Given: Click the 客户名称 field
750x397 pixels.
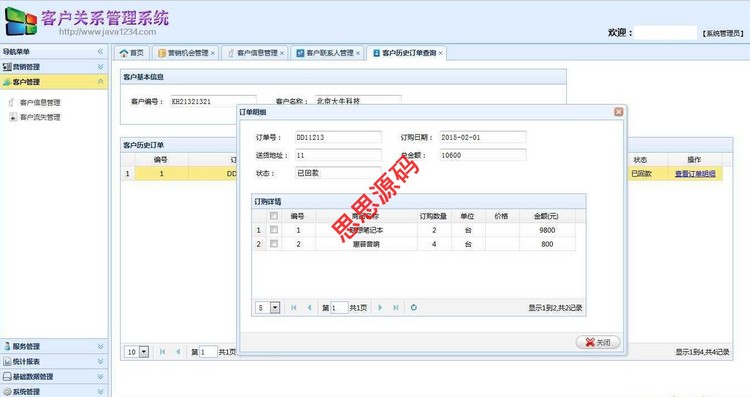Looking at the screenshot, I should [x=358, y=101].
